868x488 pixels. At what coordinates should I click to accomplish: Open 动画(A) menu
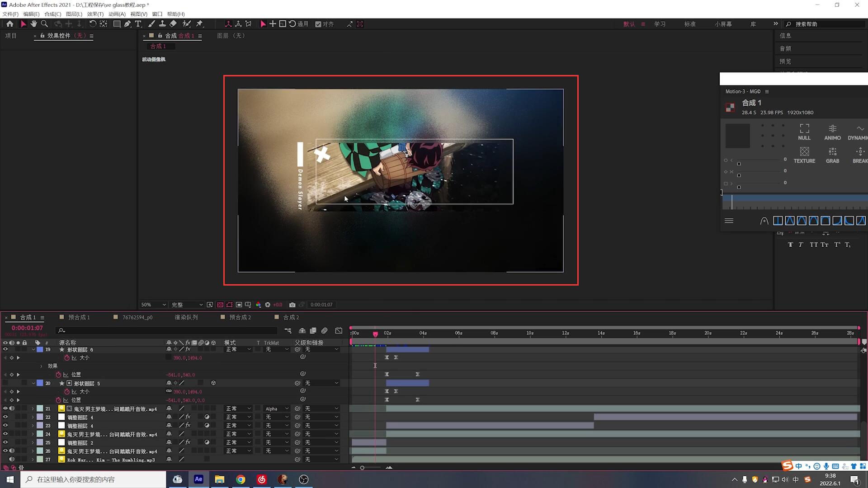pos(117,14)
